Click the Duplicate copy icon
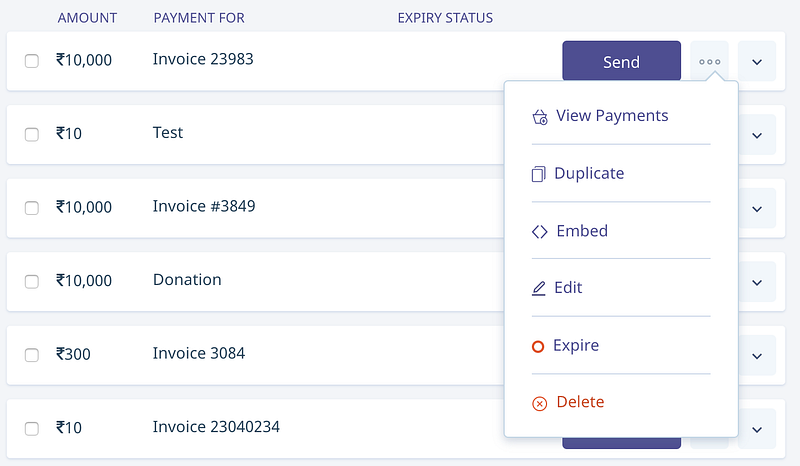This screenshot has height=466, width=800. 539,174
